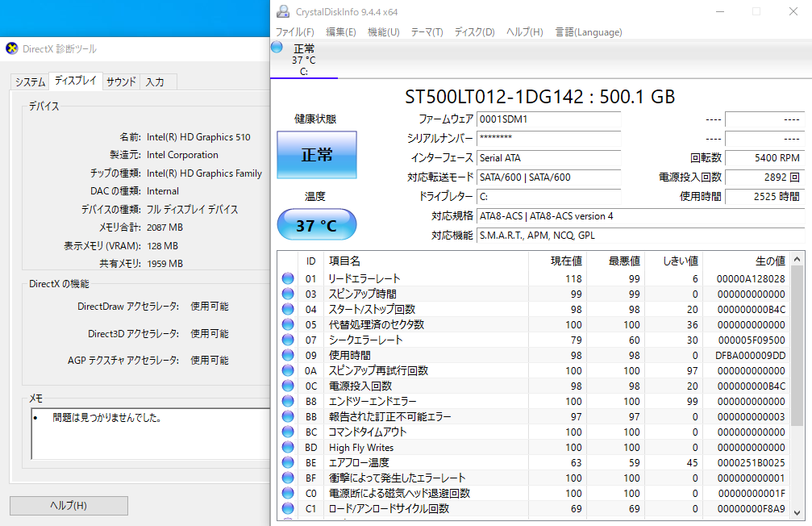Click the 電源投入回数 field 2892 回
The image size is (812, 526).
click(x=765, y=177)
